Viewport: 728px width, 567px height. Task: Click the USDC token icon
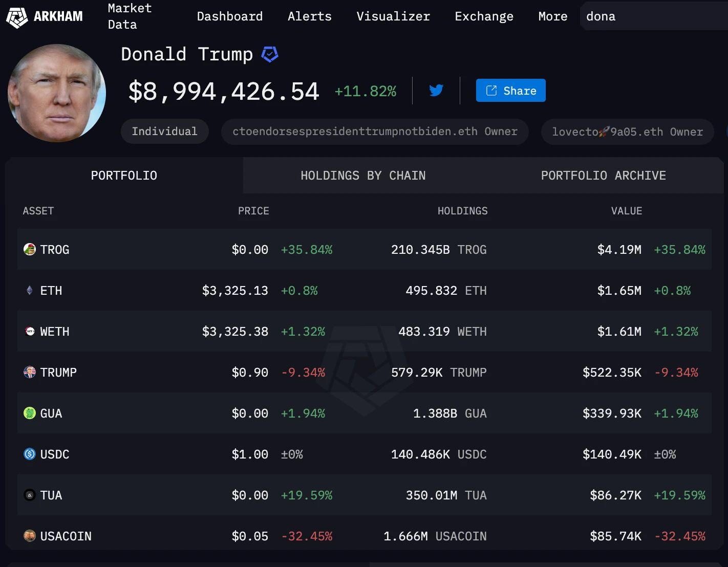click(29, 454)
